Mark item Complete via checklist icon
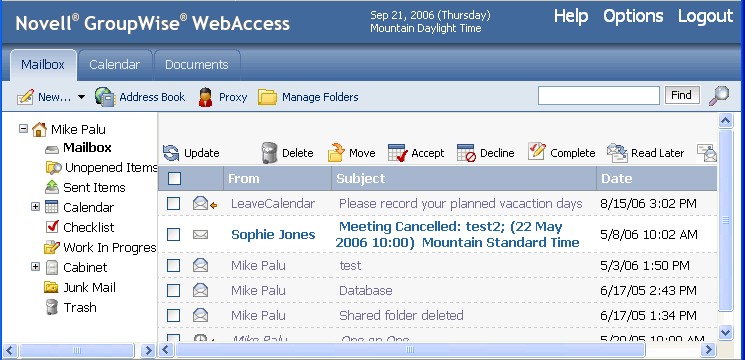Screen dimensions: 745x360 click(x=537, y=152)
